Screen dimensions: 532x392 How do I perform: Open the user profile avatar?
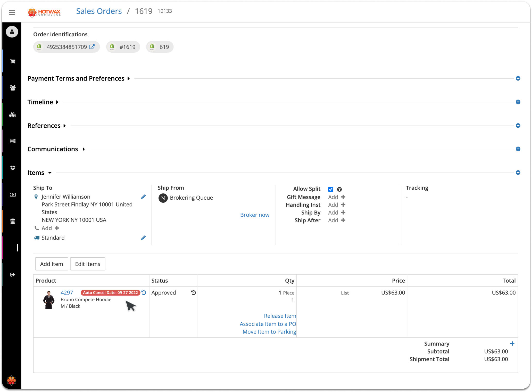click(x=12, y=32)
